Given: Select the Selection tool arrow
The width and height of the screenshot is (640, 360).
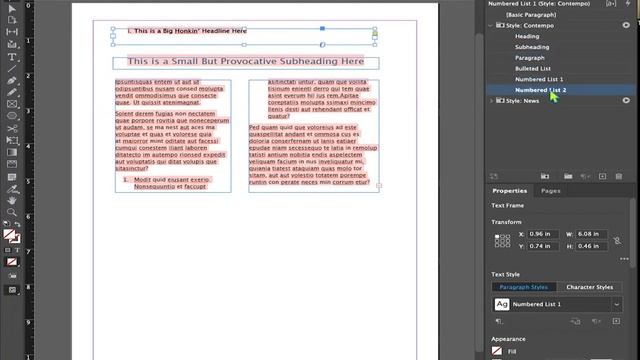Looking at the screenshot, I should pyautogui.click(x=12, y=9).
